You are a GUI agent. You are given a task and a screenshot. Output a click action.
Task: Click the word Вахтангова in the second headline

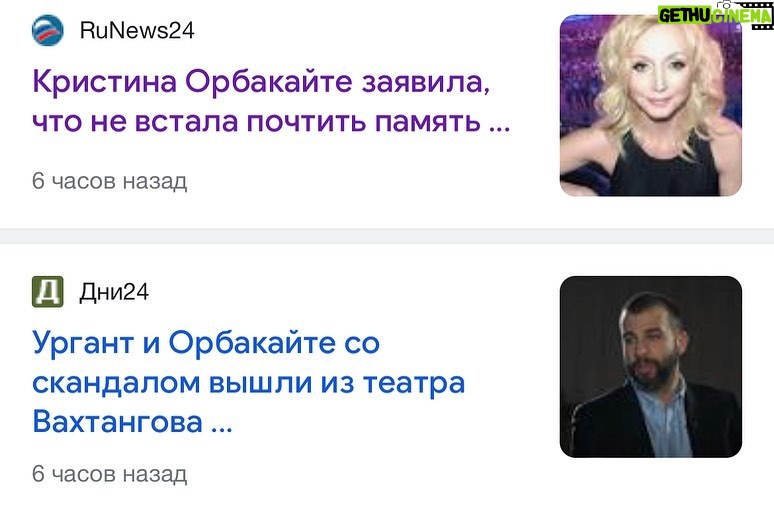[117, 422]
